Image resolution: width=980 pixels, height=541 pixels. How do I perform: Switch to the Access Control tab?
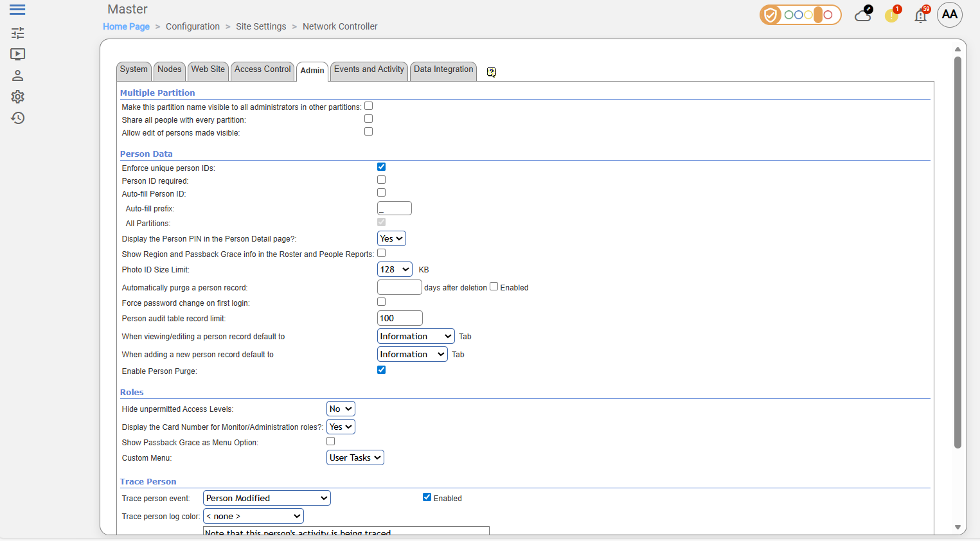click(262, 69)
